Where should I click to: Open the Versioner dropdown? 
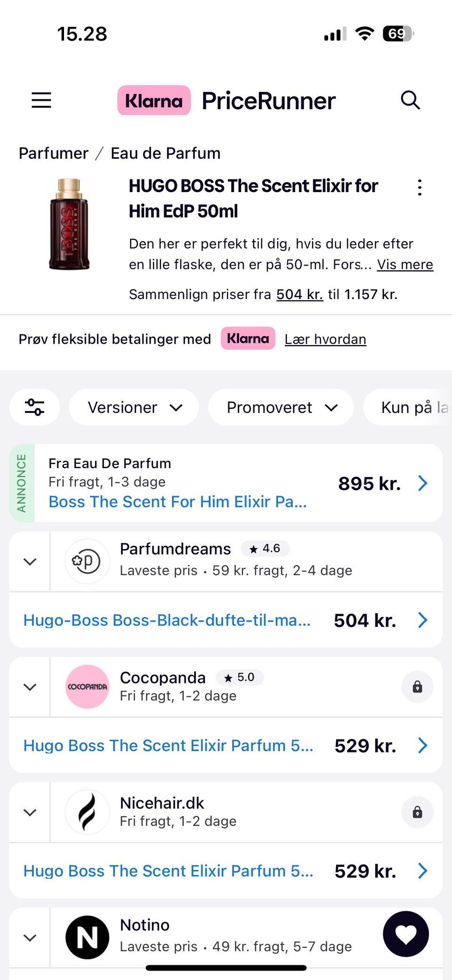click(x=134, y=407)
